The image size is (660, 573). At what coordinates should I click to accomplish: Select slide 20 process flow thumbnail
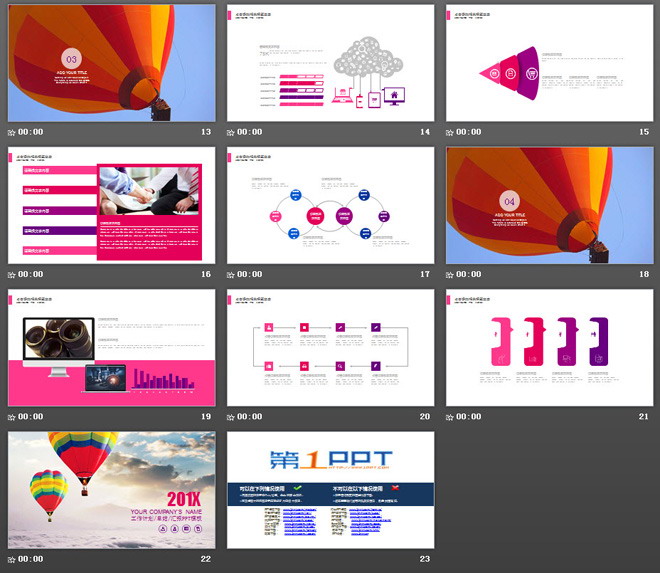click(x=330, y=348)
